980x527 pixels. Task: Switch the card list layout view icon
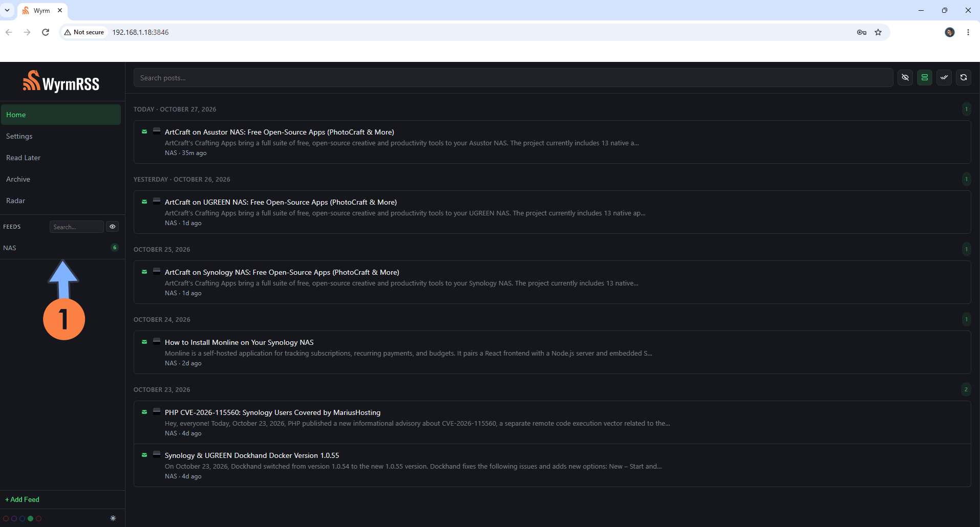(x=925, y=78)
